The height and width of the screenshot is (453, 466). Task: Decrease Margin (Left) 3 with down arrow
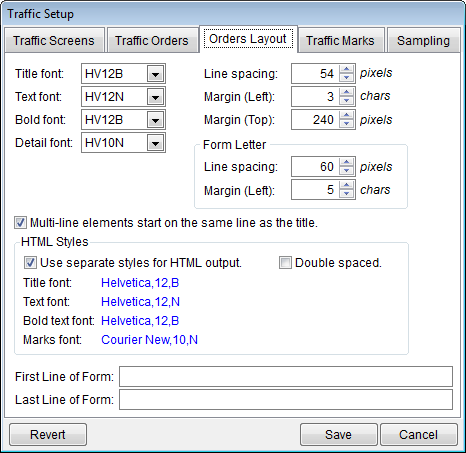(x=347, y=101)
